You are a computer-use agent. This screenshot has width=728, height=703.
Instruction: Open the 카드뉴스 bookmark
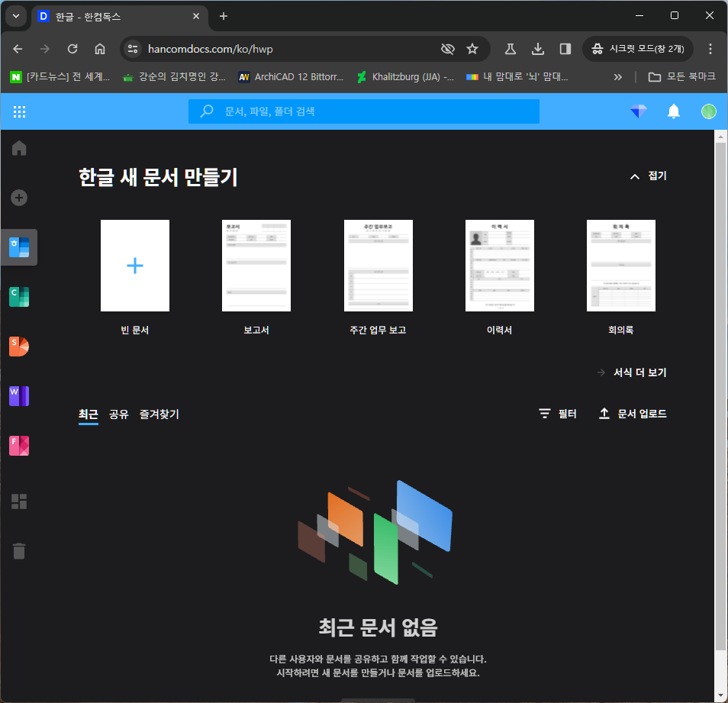pos(60,77)
